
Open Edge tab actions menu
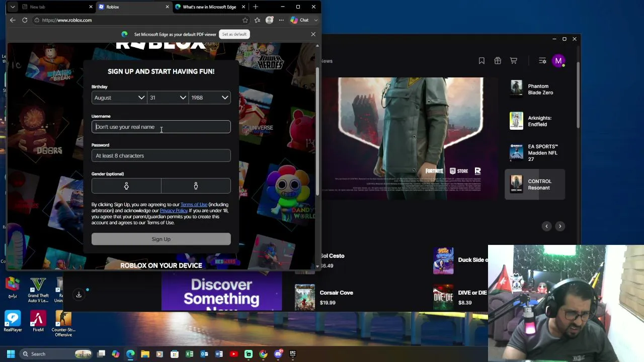click(13, 7)
